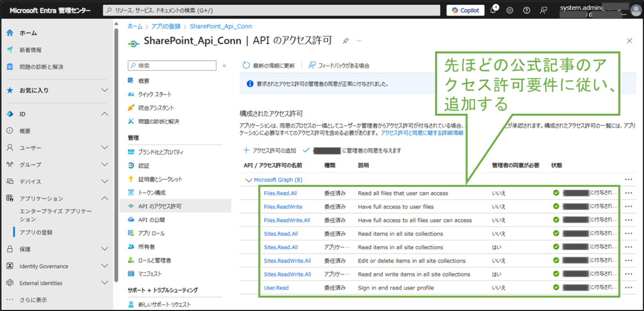Click アクセス許可の追加
The width and height of the screenshot is (644, 311).
tap(269, 150)
